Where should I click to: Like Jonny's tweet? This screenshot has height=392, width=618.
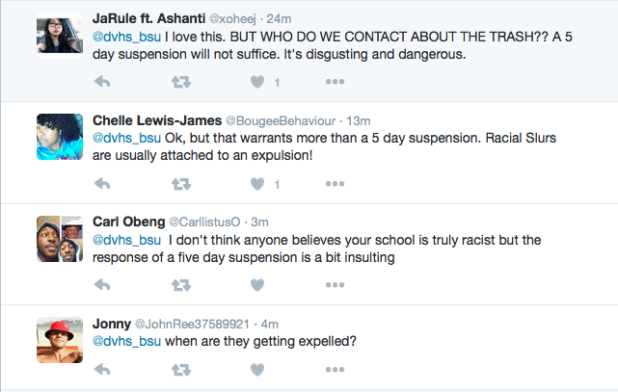257,370
